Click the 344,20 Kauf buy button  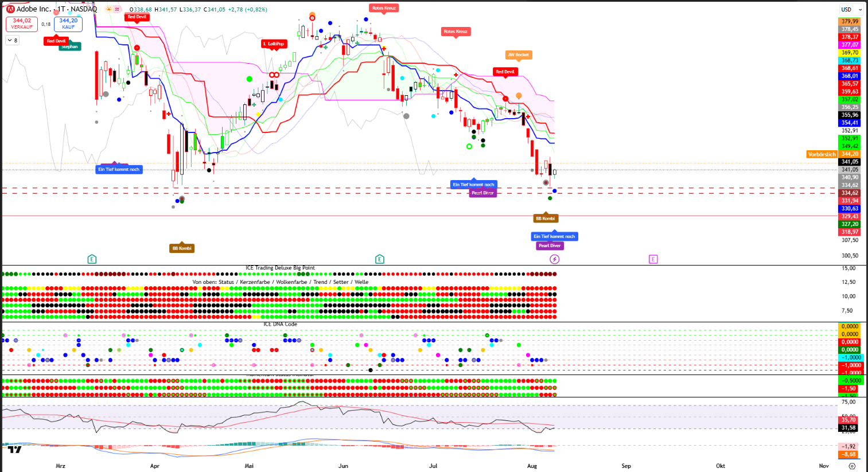click(x=68, y=24)
